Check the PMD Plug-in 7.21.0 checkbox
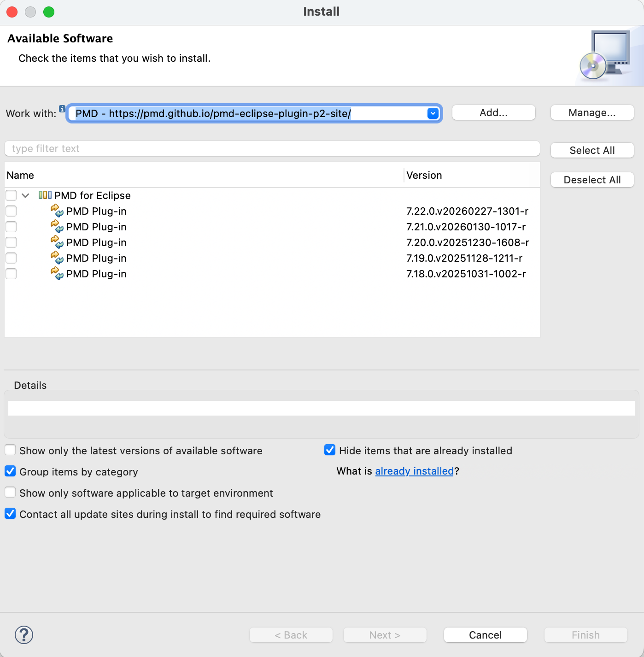The image size is (644, 657). coord(11,227)
